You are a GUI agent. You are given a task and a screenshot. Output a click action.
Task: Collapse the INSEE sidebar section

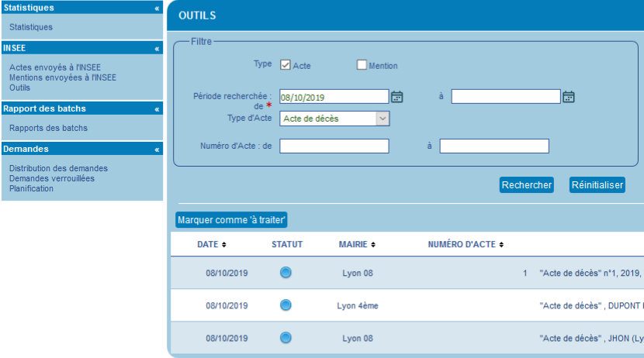[x=158, y=48]
